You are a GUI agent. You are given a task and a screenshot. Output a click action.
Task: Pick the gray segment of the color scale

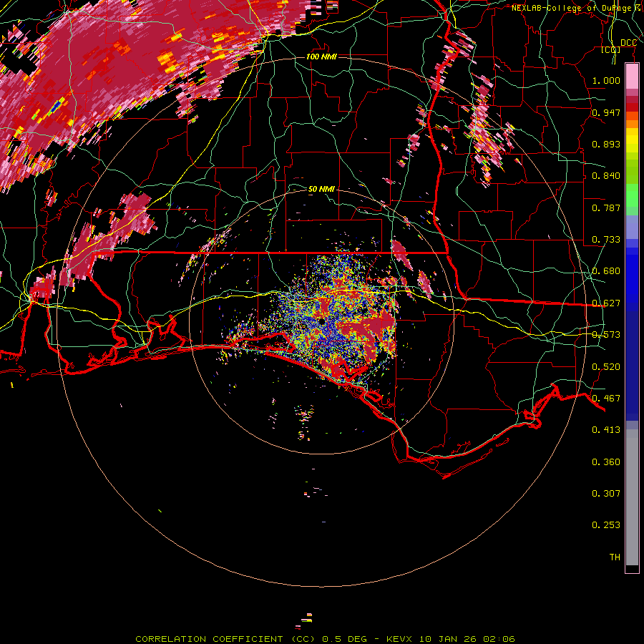[x=632, y=497]
